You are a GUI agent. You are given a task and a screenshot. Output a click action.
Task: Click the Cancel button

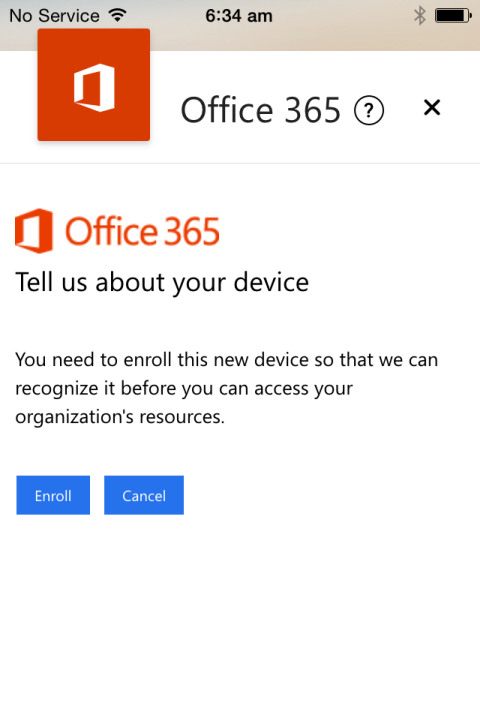(144, 495)
